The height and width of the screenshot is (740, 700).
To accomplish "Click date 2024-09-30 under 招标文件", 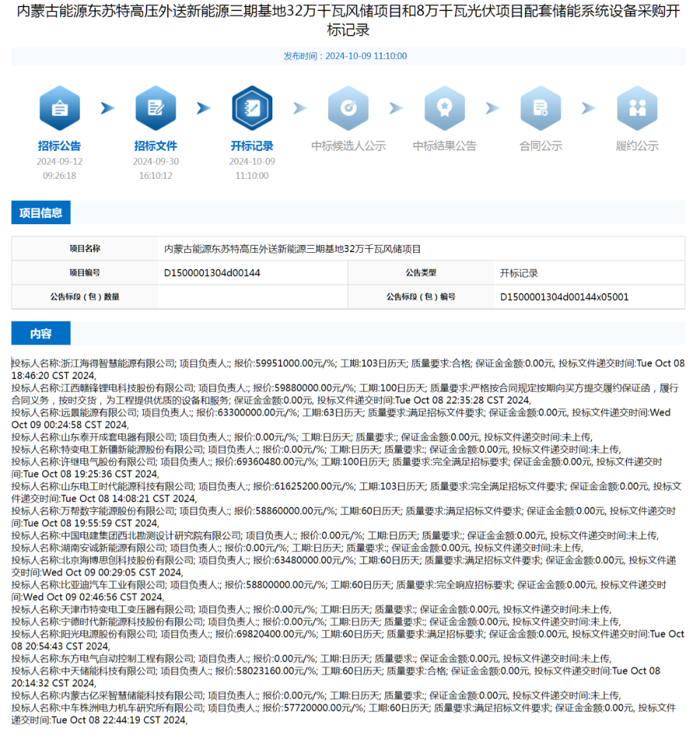I will point(156,161).
